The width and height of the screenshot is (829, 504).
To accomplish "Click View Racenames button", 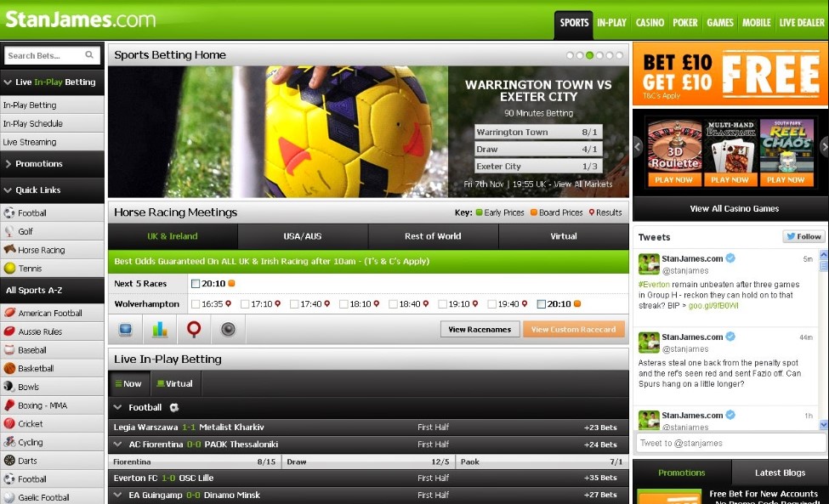I will click(x=480, y=329).
